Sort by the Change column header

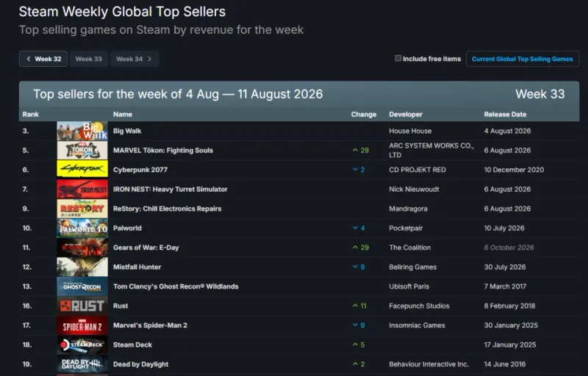pos(363,115)
